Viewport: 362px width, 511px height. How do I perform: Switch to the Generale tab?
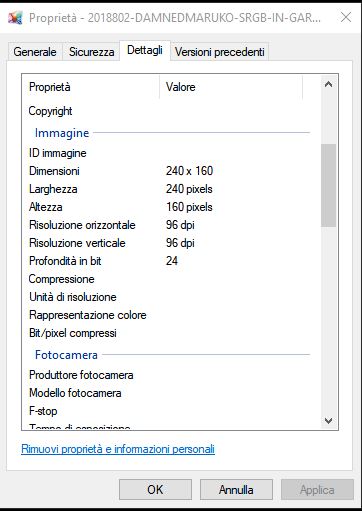click(35, 52)
